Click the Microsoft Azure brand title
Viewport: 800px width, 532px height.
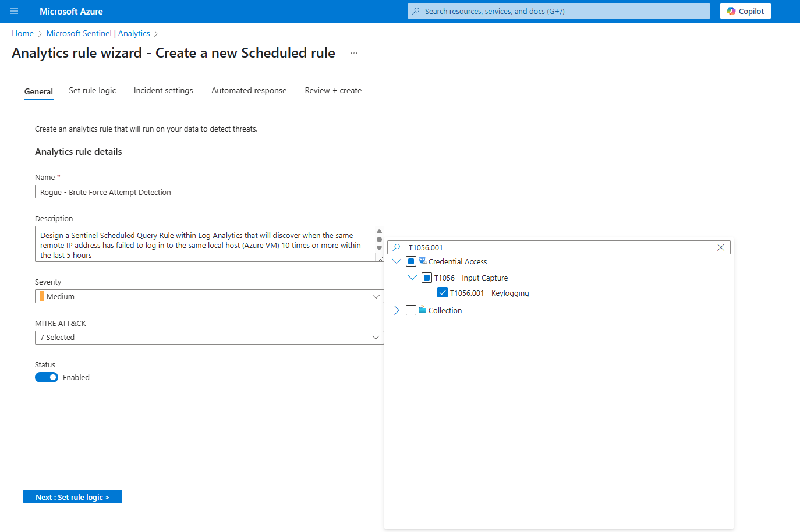coord(71,11)
